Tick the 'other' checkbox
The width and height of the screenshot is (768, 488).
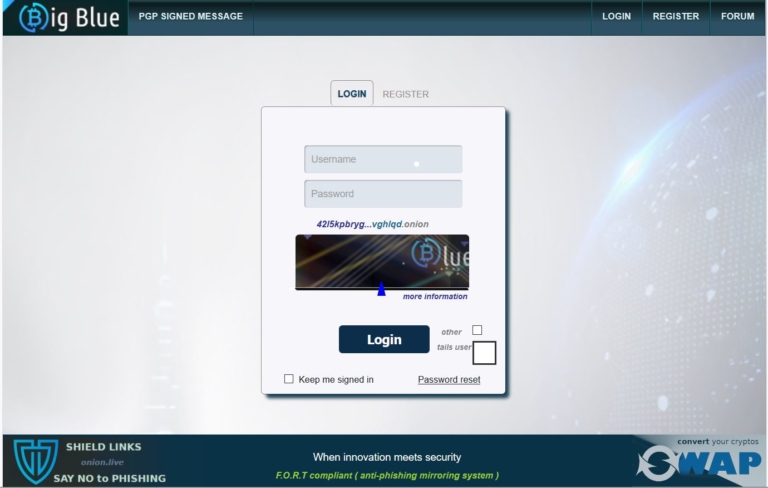[x=477, y=330]
